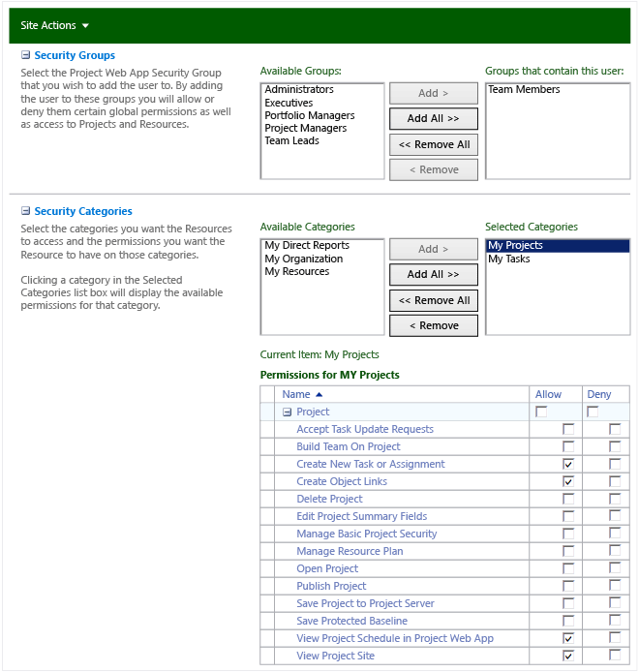Select My Projects in Selected Categories

pyautogui.click(x=558, y=245)
